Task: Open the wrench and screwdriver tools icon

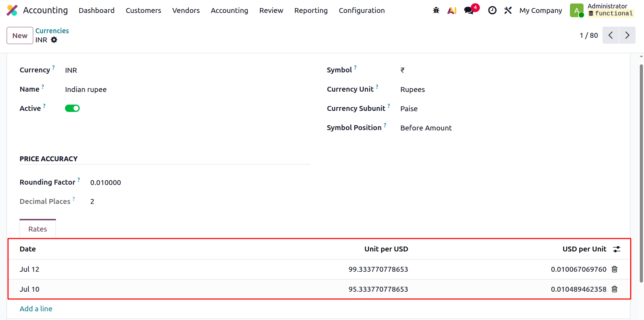Action: click(x=508, y=10)
